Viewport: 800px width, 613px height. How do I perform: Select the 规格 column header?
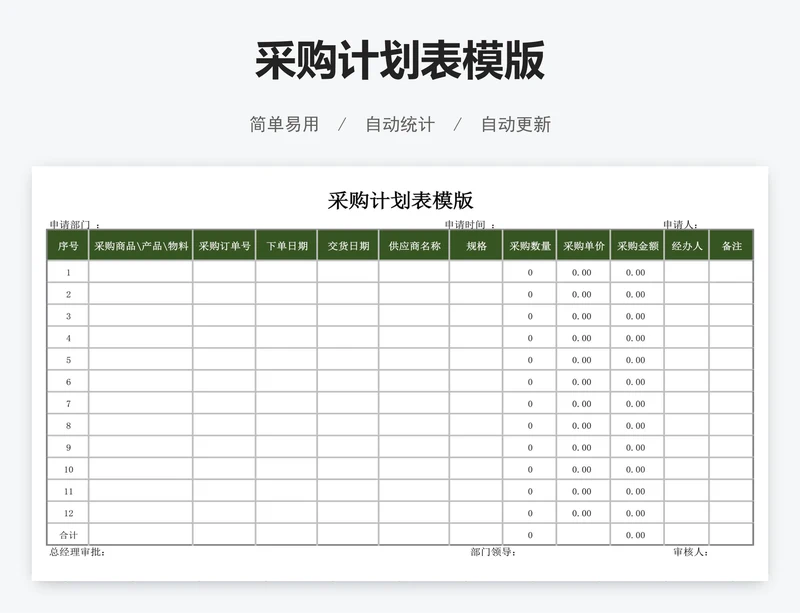pos(476,246)
